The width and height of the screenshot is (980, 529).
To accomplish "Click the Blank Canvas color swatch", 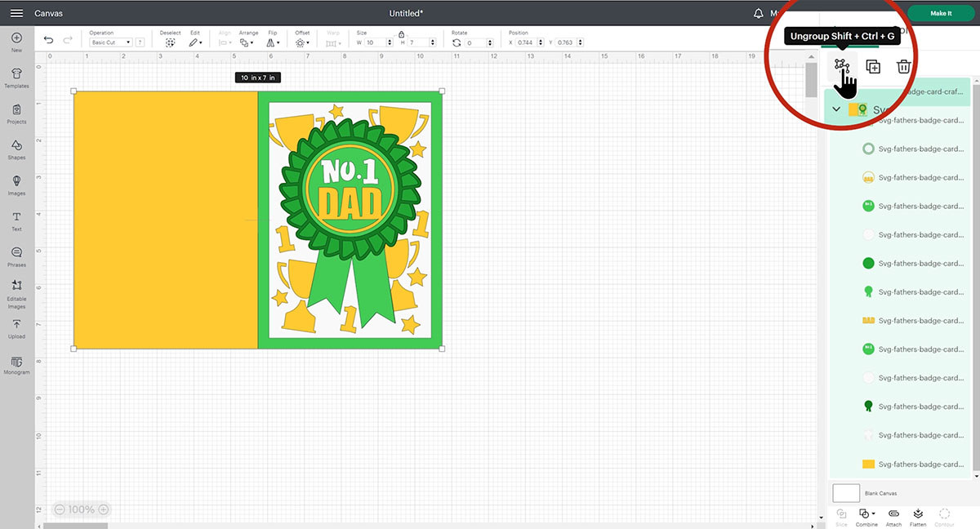I will (x=846, y=493).
